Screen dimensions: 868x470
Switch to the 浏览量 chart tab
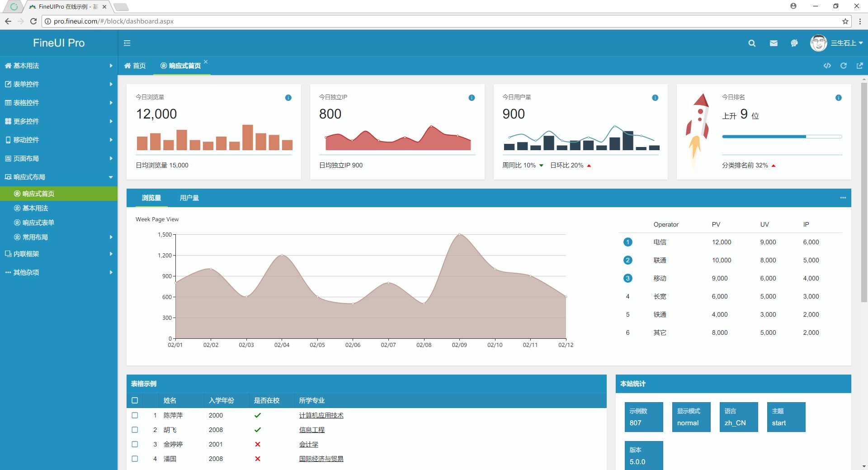point(151,198)
